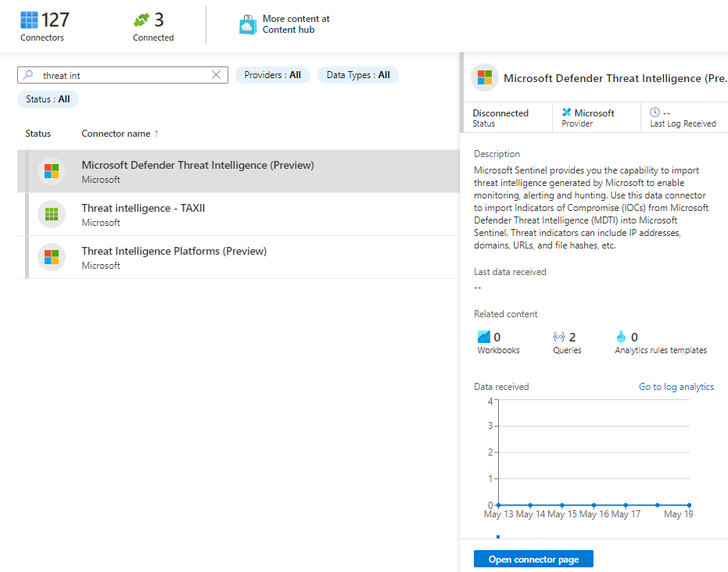Click the Last Log Received clock icon
728x572 pixels.
click(654, 113)
